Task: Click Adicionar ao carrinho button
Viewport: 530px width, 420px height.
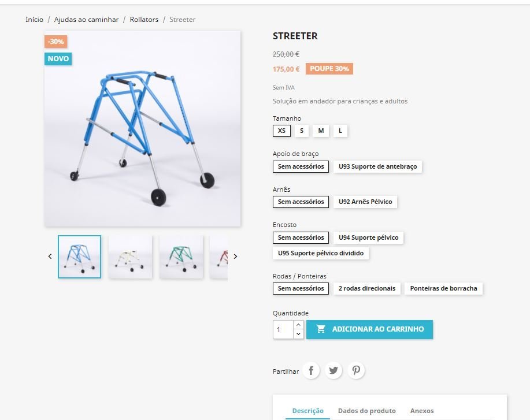Action: [369, 329]
